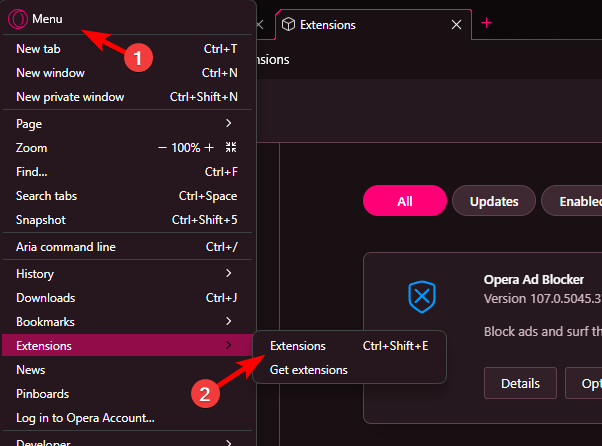Decrease zoom with the minus icon

tap(162, 148)
